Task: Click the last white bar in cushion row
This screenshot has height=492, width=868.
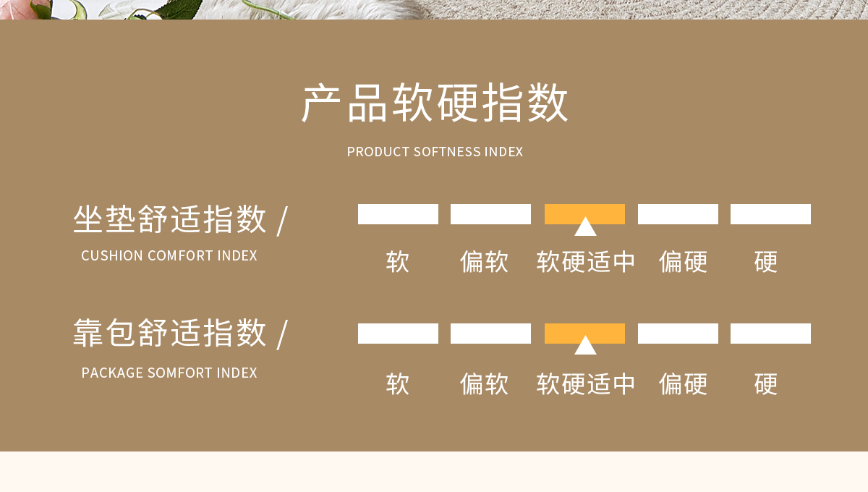Action: tap(770, 214)
